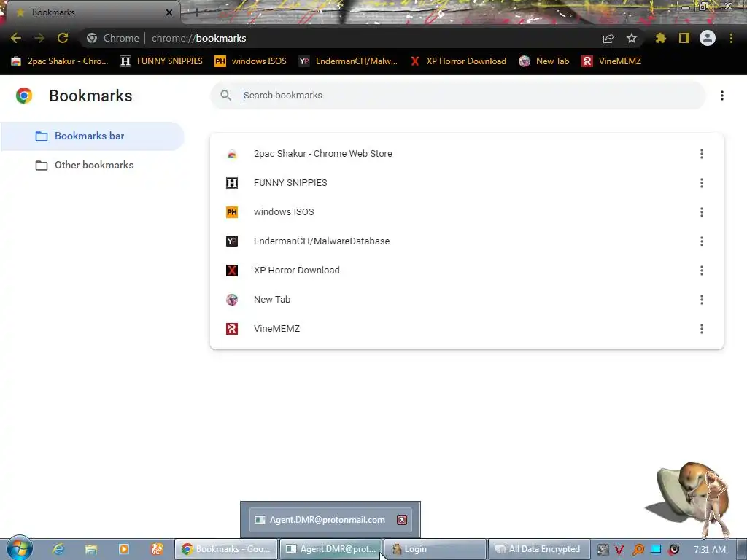Screen dimensions: 747x560
Task: Select the Bookmarks bar folder
Action: coord(92,136)
